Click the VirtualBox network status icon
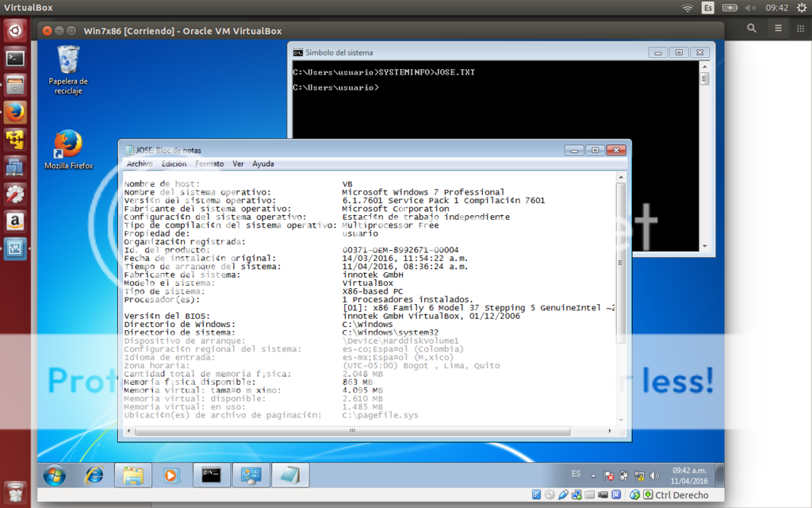The width and height of the screenshot is (812, 508). click(576, 495)
